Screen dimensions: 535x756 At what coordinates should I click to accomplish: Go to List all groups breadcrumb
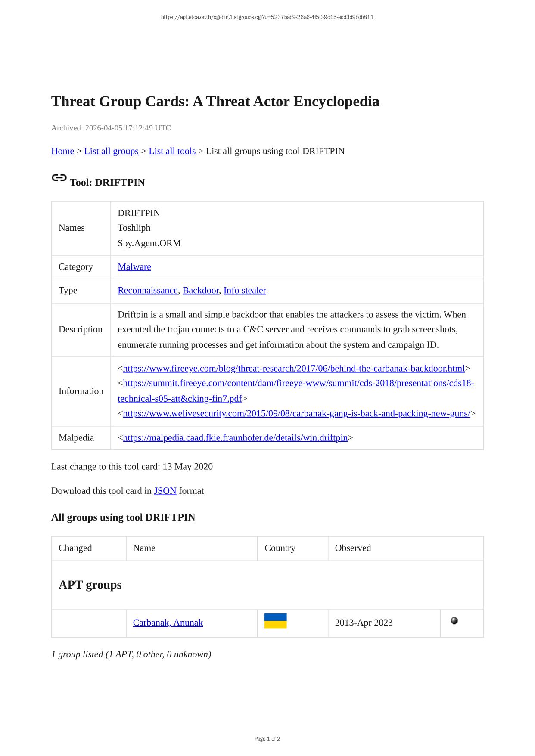point(111,151)
